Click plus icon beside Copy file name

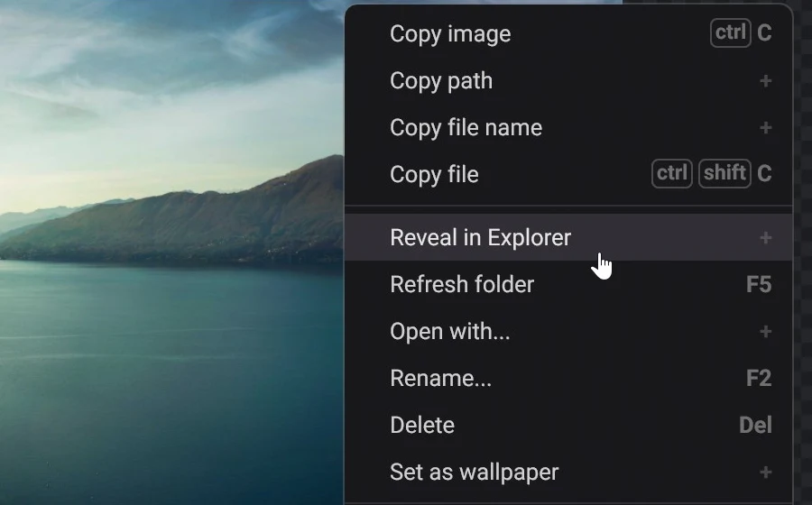[765, 128]
